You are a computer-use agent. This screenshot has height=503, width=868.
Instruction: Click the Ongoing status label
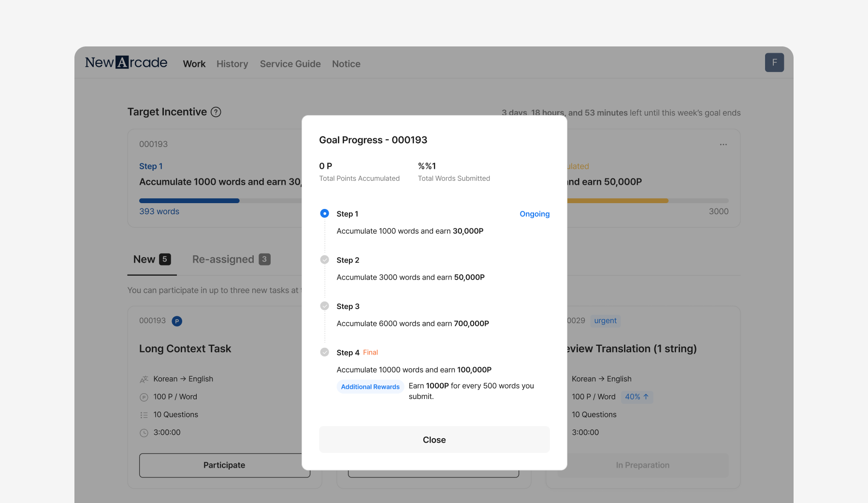coord(535,214)
